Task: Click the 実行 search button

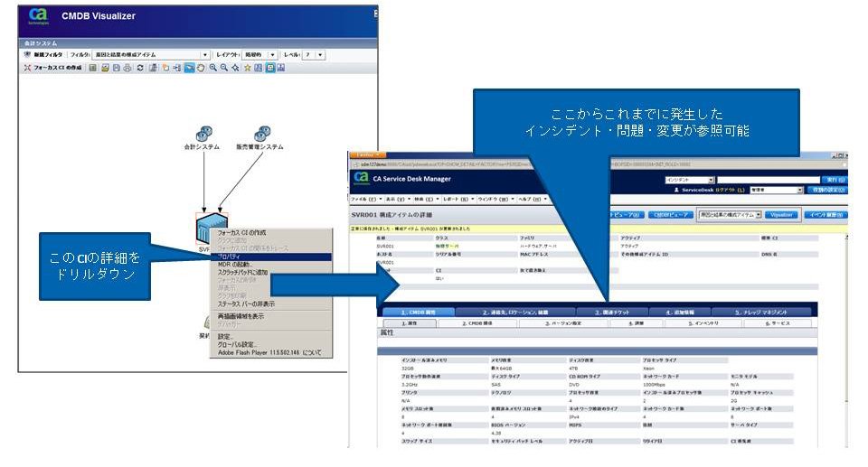Action: [835, 180]
